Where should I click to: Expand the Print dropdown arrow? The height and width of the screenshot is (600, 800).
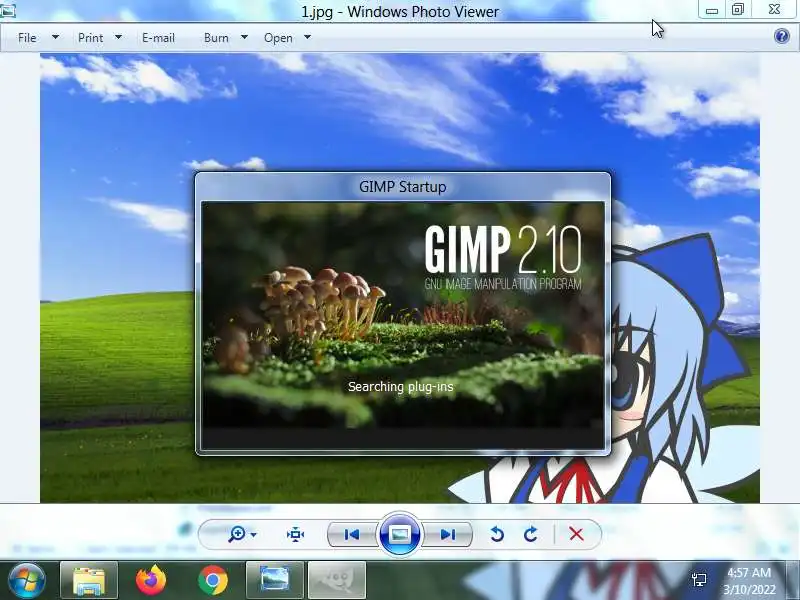(118, 37)
